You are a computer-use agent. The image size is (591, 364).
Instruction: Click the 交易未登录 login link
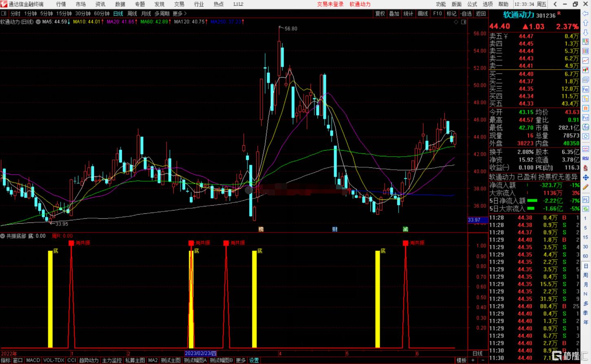[x=330, y=4]
